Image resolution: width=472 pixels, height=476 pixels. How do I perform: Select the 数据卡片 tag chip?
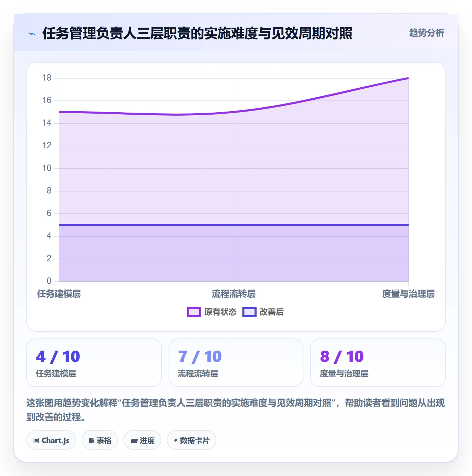(191, 440)
